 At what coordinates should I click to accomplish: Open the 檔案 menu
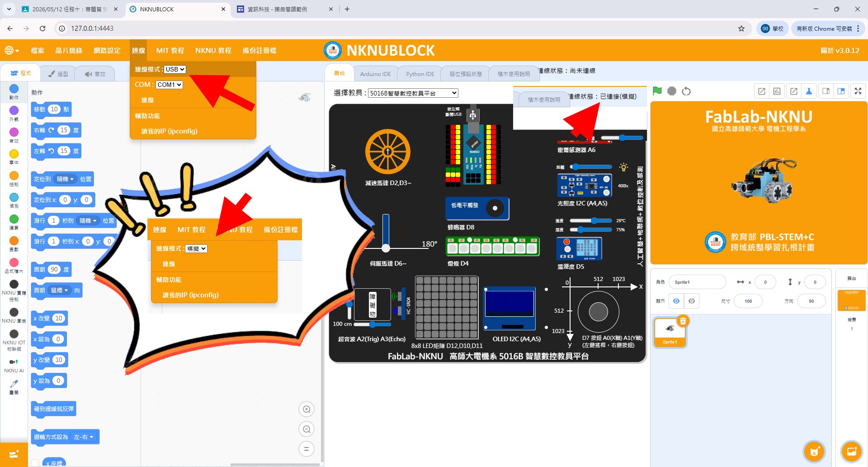pyautogui.click(x=38, y=51)
